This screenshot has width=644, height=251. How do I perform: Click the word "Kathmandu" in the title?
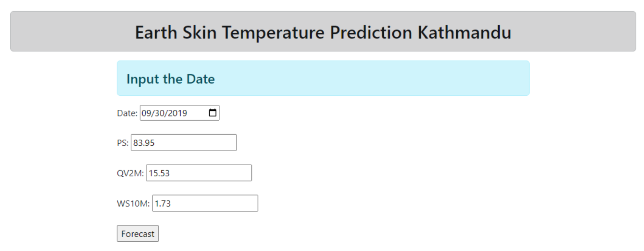[464, 32]
